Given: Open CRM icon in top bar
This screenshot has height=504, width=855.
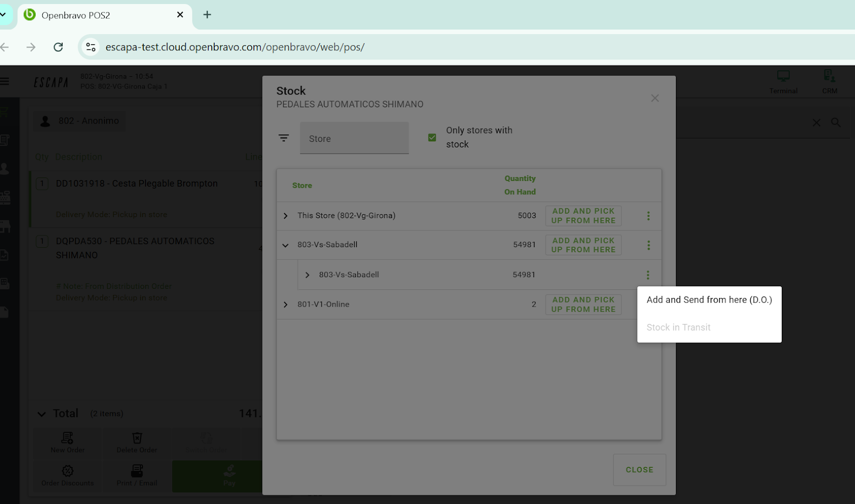Looking at the screenshot, I should [x=829, y=81].
